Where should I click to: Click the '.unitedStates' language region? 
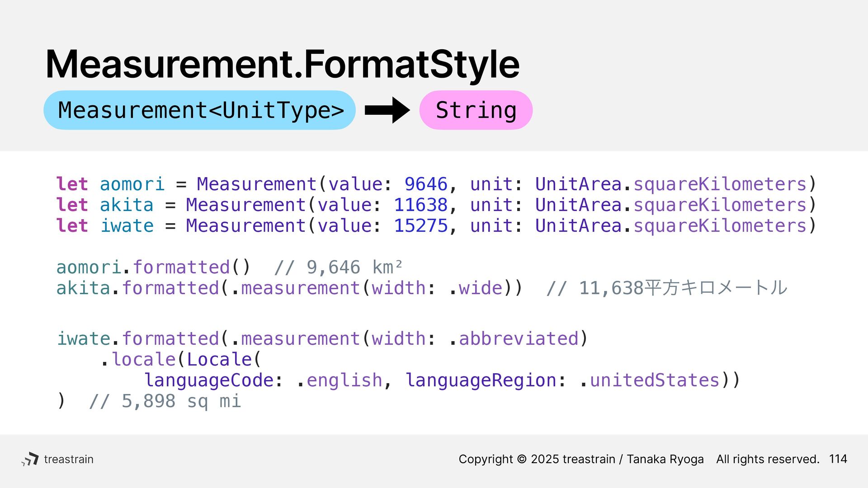pos(649,380)
